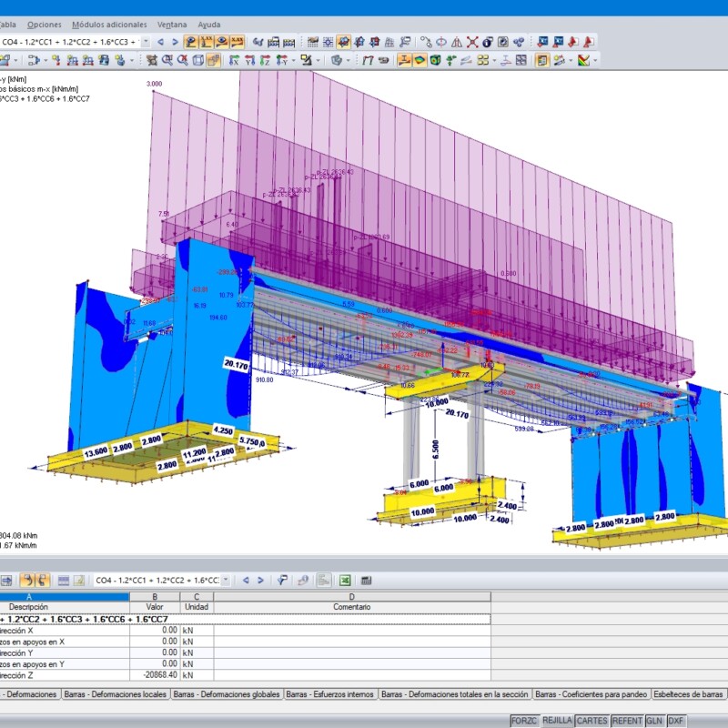Click the info sphere icon

point(488,42)
